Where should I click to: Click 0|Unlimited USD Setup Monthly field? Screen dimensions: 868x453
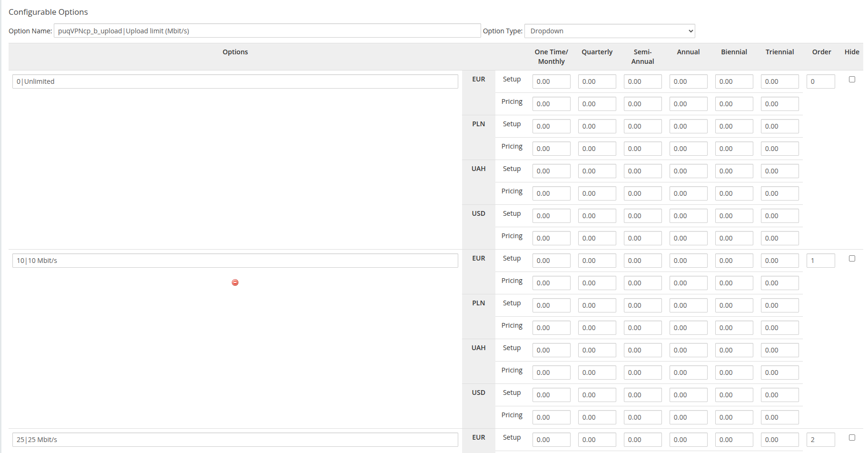pyautogui.click(x=552, y=216)
